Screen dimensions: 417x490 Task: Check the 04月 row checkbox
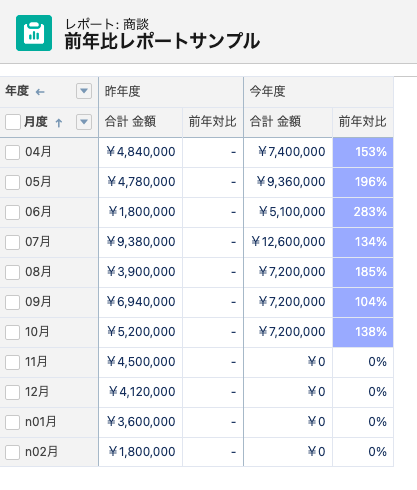(12, 152)
